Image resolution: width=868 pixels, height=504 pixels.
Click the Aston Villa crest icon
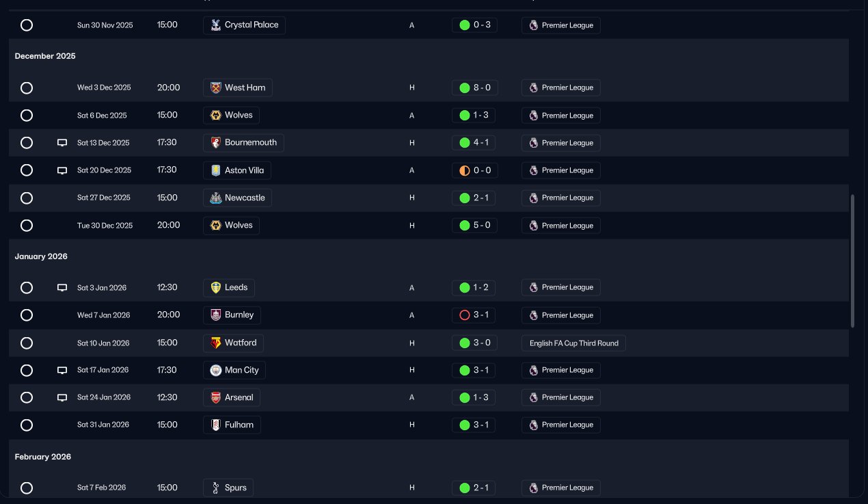click(216, 170)
